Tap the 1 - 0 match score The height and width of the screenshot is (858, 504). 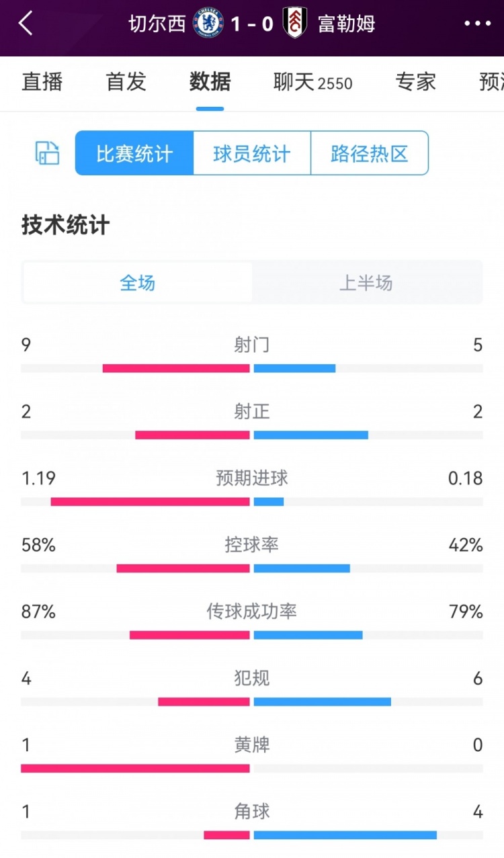tap(252, 24)
